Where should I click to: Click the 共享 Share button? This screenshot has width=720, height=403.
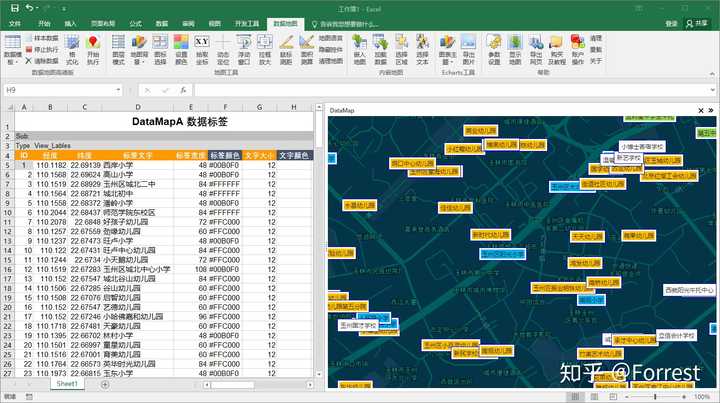(x=697, y=23)
